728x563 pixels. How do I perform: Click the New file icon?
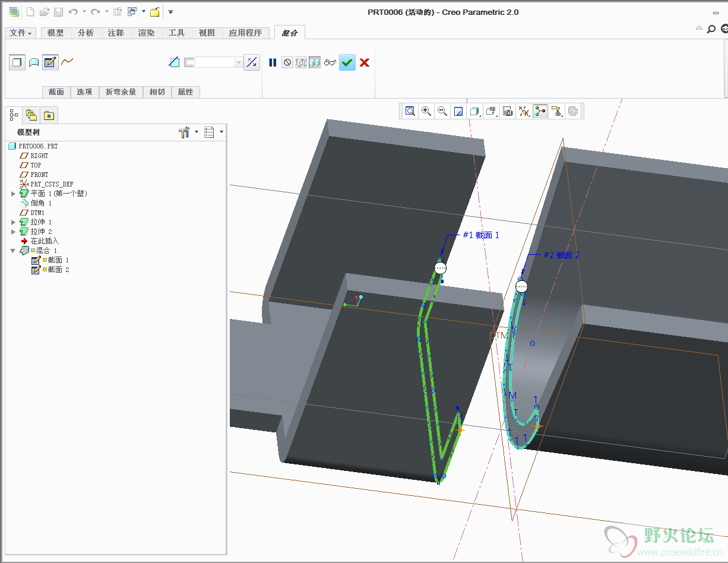[x=30, y=12]
